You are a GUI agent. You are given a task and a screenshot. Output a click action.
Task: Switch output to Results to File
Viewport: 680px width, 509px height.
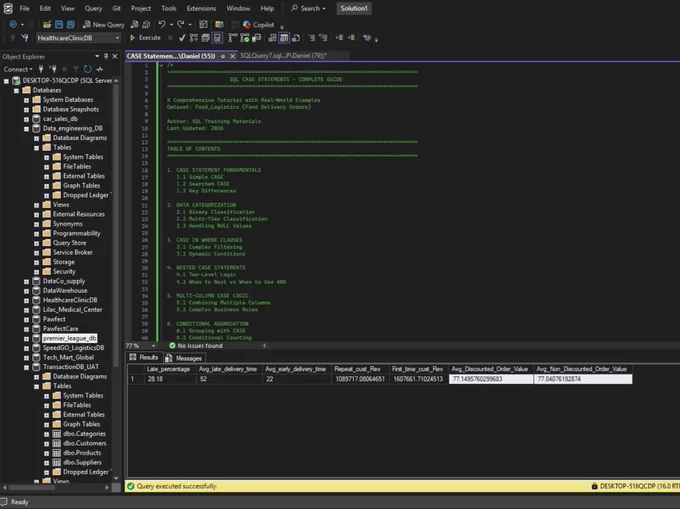click(296, 38)
